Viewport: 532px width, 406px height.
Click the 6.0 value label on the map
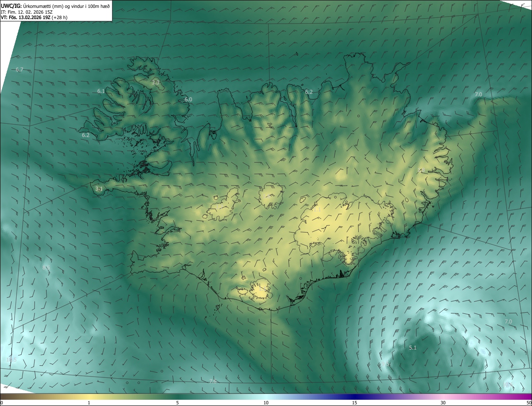[x=188, y=100]
